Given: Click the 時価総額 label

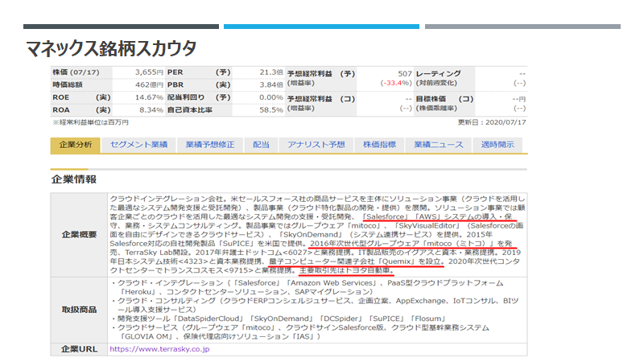Looking at the screenshot, I should (x=68, y=85).
